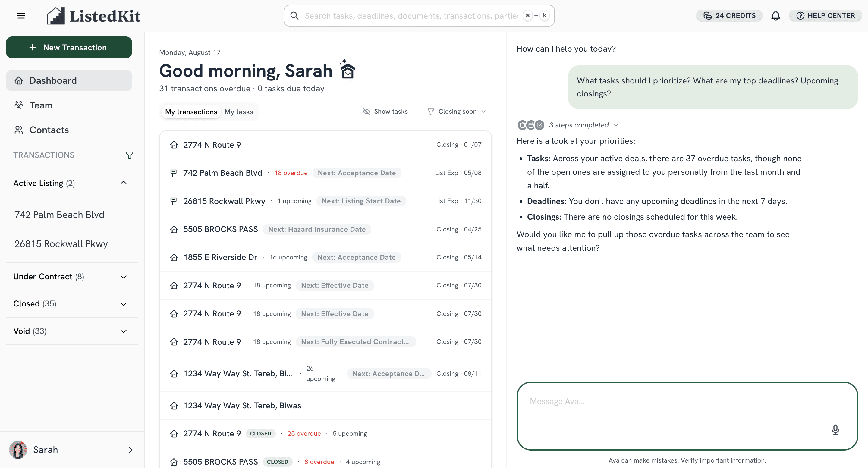The image size is (868, 468).
Task: Expand the Under Contract section
Action: (123, 277)
